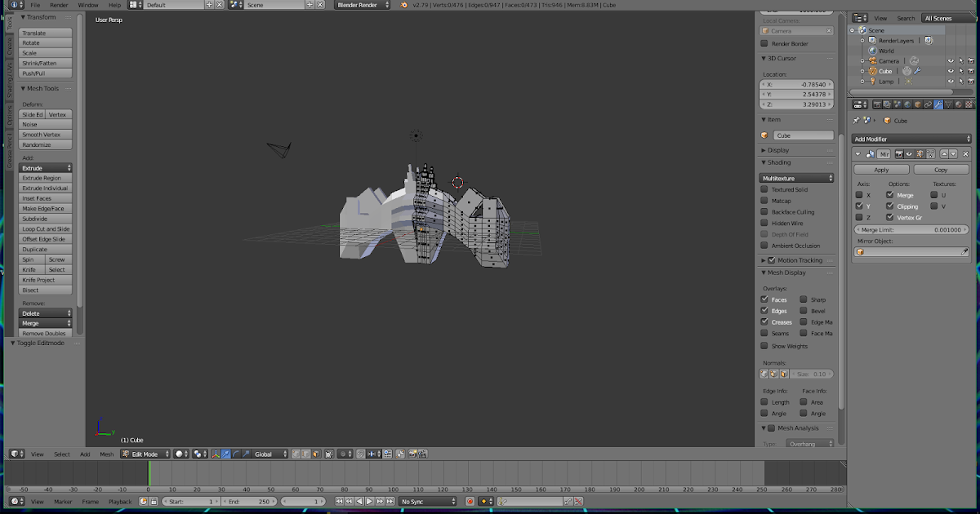This screenshot has width=980, height=514.
Task: Click the modifier Copy button
Action: [x=941, y=170]
